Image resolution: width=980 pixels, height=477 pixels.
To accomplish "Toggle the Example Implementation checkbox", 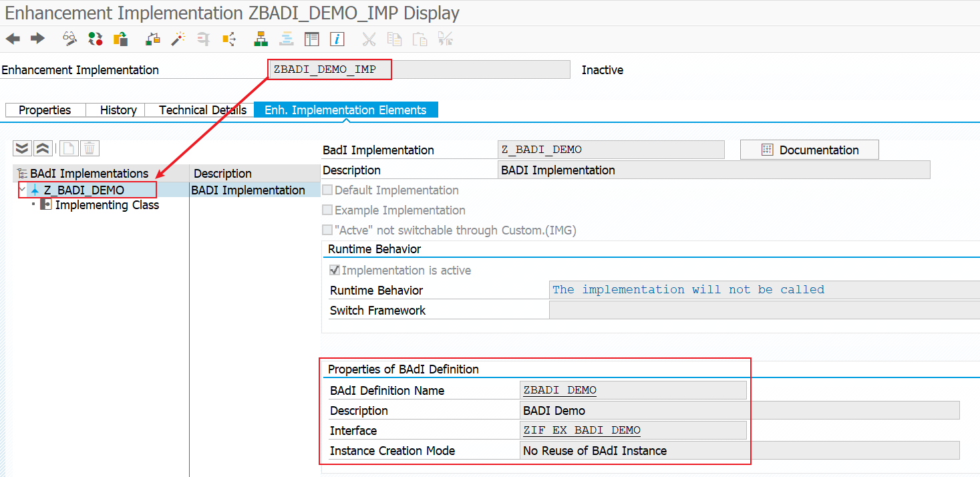I will coord(327,210).
